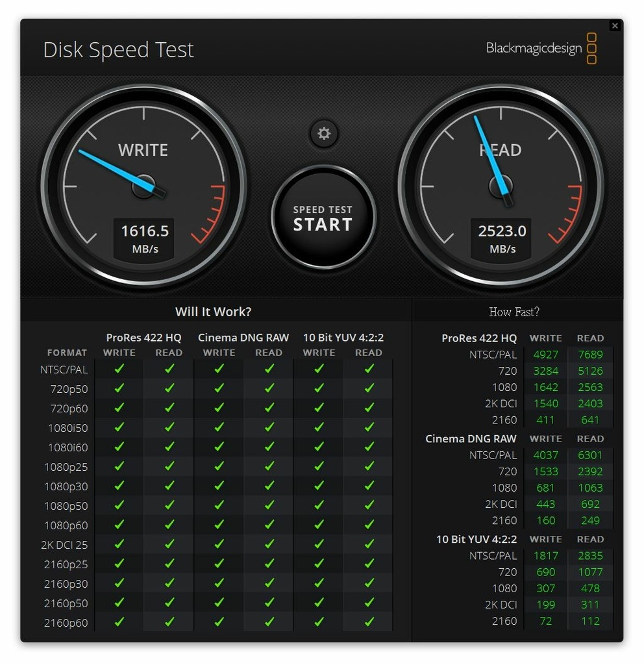Screen dimensions: 644x665
Task: Select the 2160p60 format row label
Action: point(66,623)
